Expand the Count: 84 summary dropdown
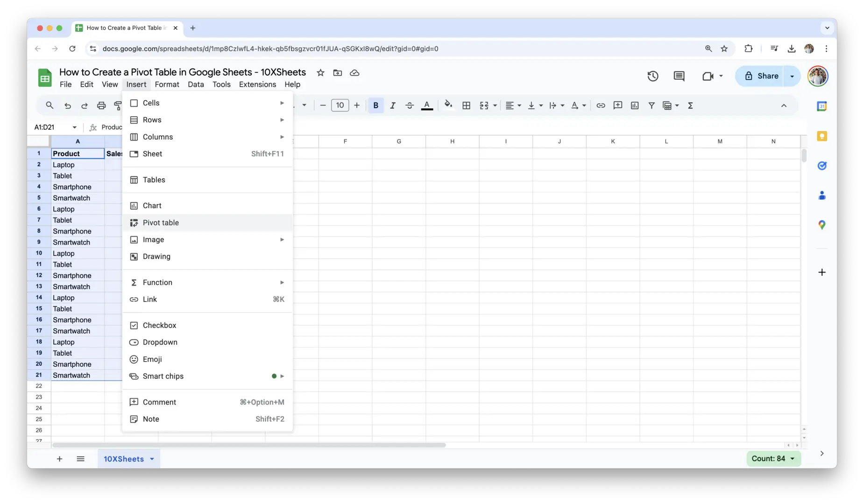 (x=792, y=459)
